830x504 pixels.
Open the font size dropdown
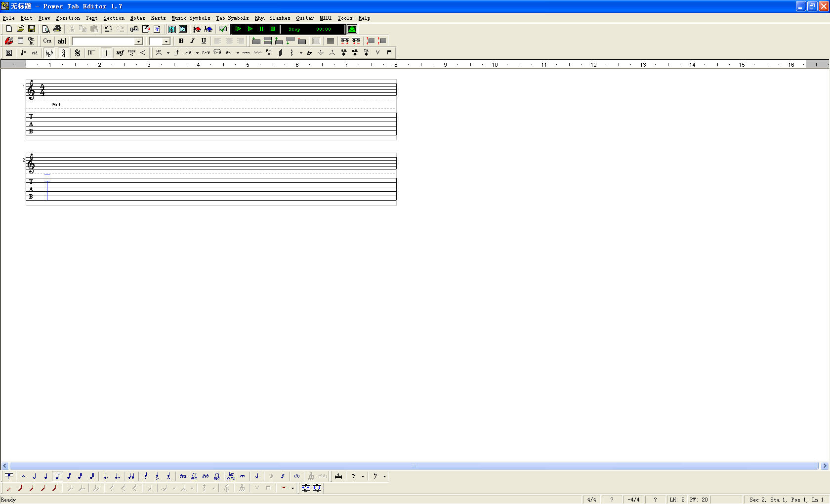[166, 41]
